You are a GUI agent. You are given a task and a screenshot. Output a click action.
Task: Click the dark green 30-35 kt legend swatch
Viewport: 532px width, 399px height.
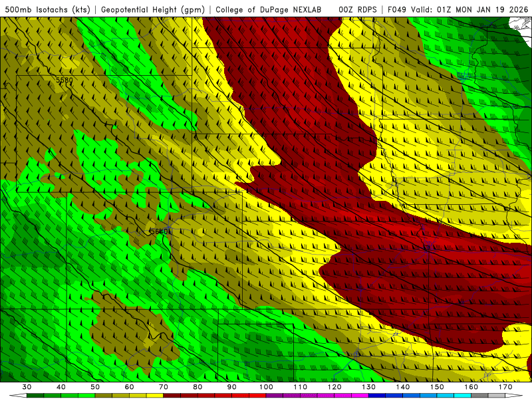click(35, 395)
